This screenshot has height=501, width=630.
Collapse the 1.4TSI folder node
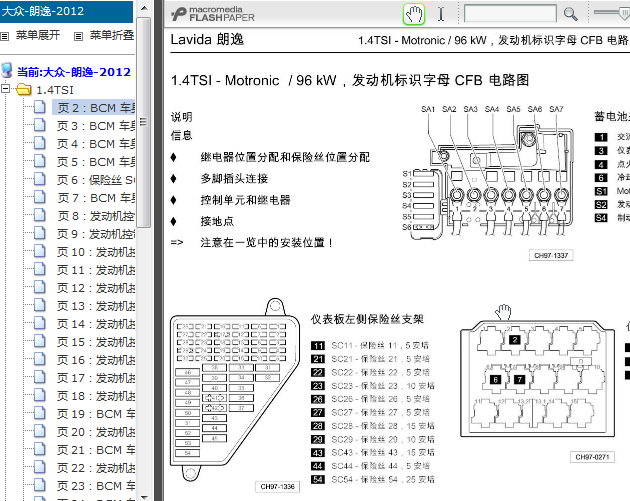(x=5, y=88)
